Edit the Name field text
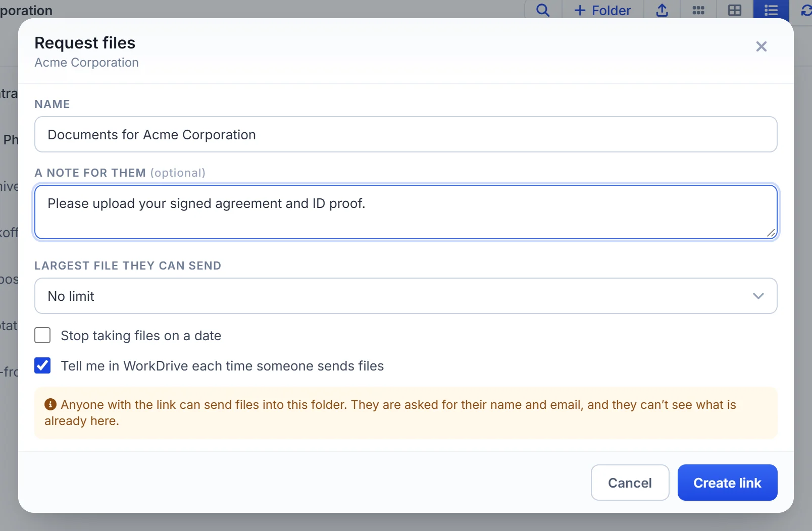Viewport: 812px width, 531px height. (x=406, y=134)
